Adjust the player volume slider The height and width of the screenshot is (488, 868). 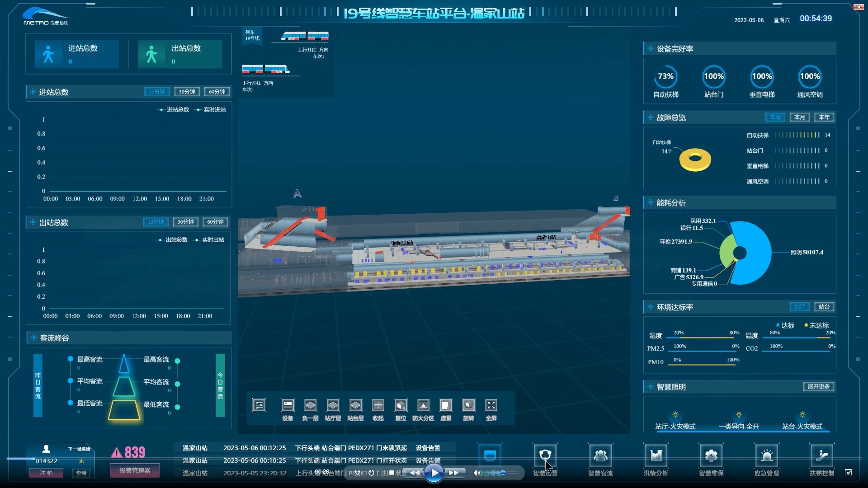tap(503, 473)
